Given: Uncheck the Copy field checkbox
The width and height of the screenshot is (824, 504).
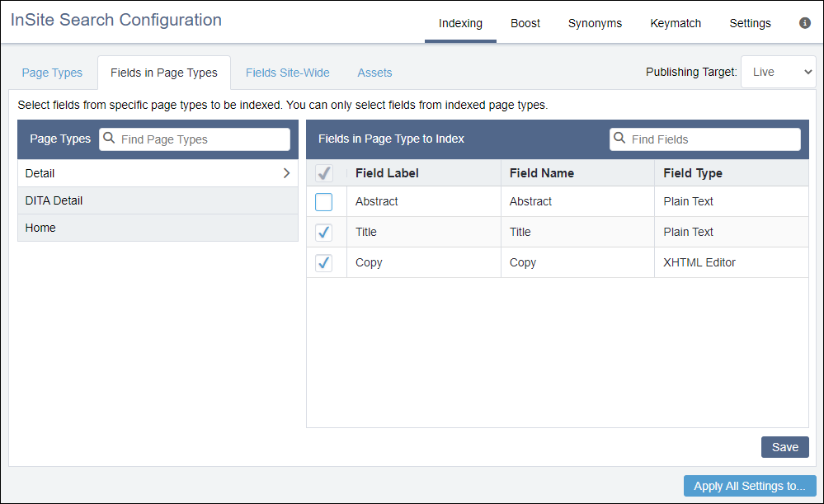Looking at the screenshot, I should pos(323,263).
